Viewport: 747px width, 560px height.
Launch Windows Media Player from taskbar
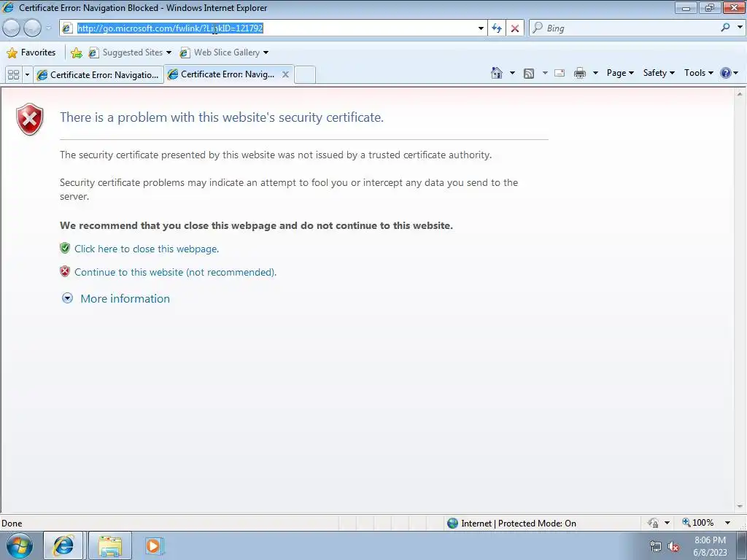click(155, 545)
